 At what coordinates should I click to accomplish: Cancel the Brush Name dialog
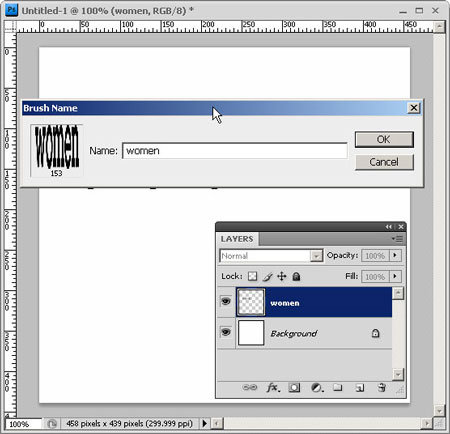pyautogui.click(x=384, y=162)
